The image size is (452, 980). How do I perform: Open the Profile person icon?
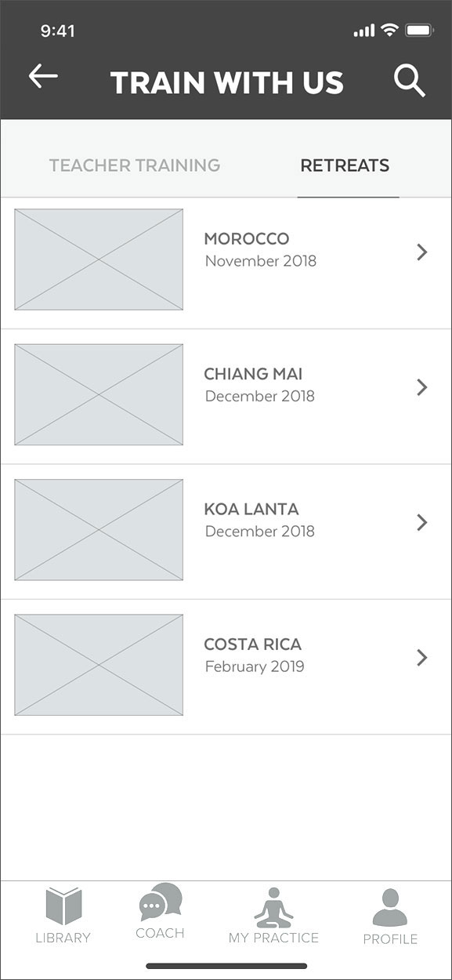[x=390, y=908]
